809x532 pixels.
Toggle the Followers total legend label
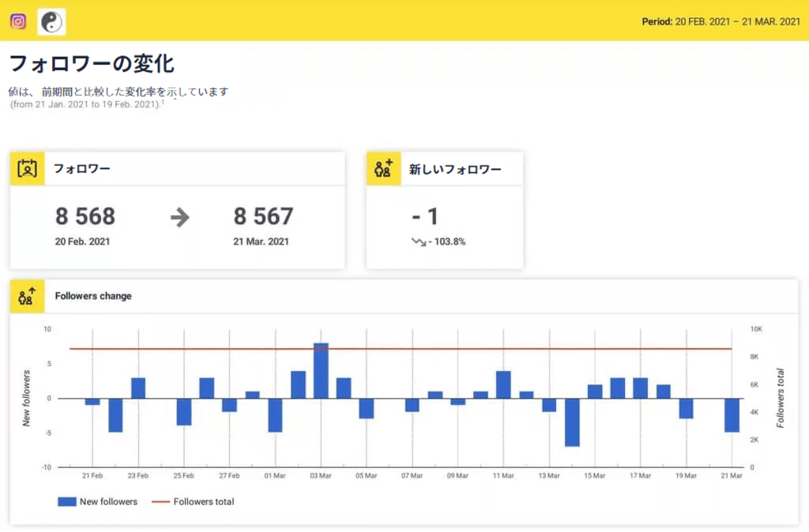pyautogui.click(x=204, y=501)
